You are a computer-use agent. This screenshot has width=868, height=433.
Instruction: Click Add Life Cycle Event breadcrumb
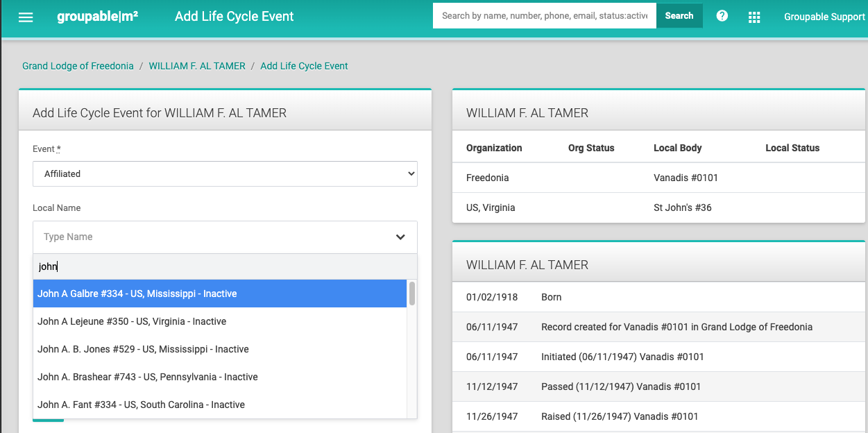pyautogui.click(x=304, y=66)
